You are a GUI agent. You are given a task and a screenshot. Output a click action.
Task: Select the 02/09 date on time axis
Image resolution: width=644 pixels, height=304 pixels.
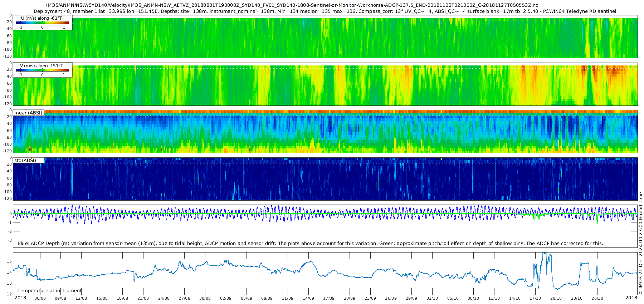coord(225,298)
